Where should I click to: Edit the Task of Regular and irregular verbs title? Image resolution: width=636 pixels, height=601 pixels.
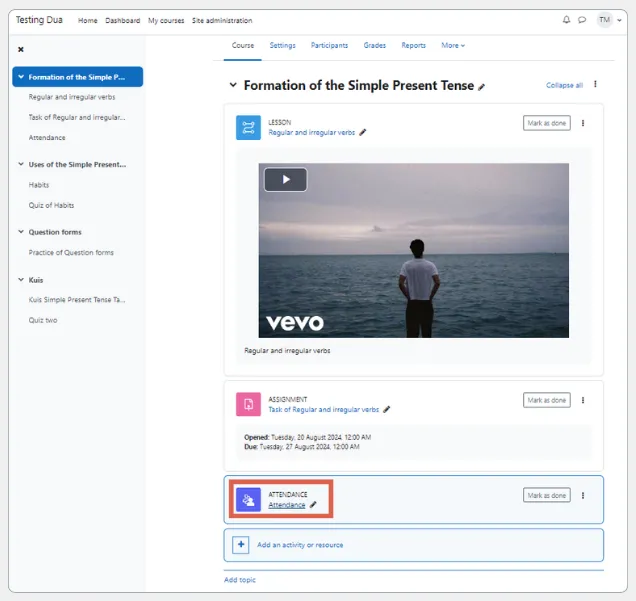coord(387,409)
